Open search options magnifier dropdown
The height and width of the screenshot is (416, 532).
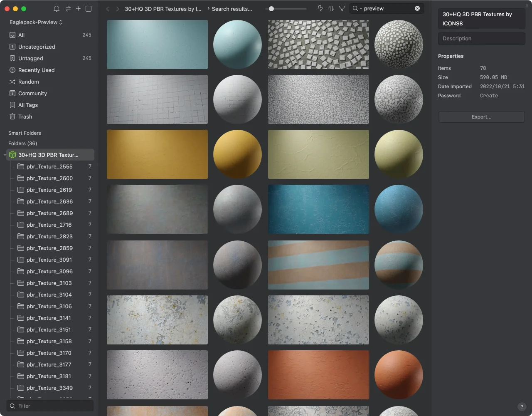(x=357, y=8)
